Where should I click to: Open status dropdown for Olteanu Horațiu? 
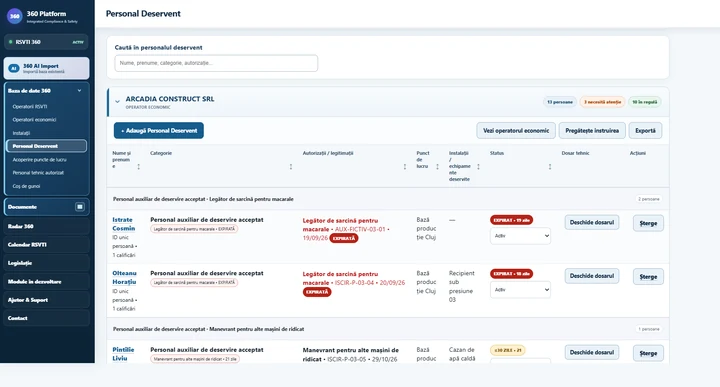pos(520,290)
